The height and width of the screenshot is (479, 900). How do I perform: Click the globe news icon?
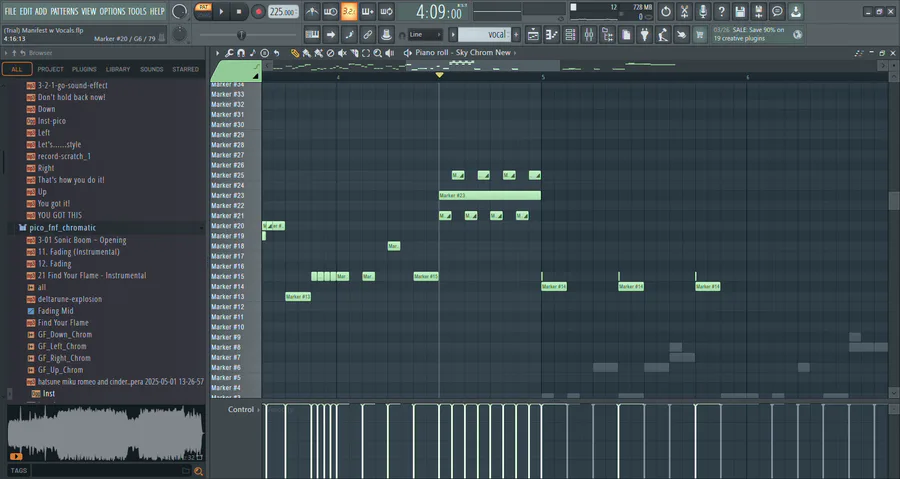point(798,34)
